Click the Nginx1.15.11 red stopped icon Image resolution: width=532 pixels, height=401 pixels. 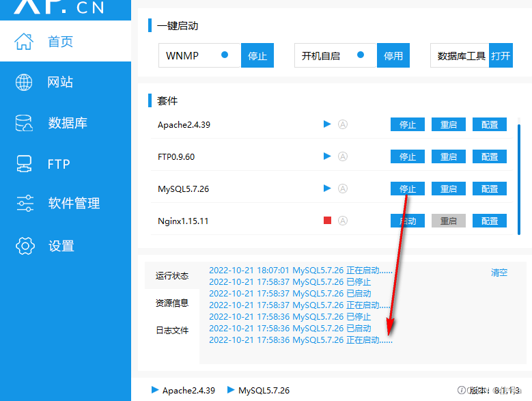327,221
